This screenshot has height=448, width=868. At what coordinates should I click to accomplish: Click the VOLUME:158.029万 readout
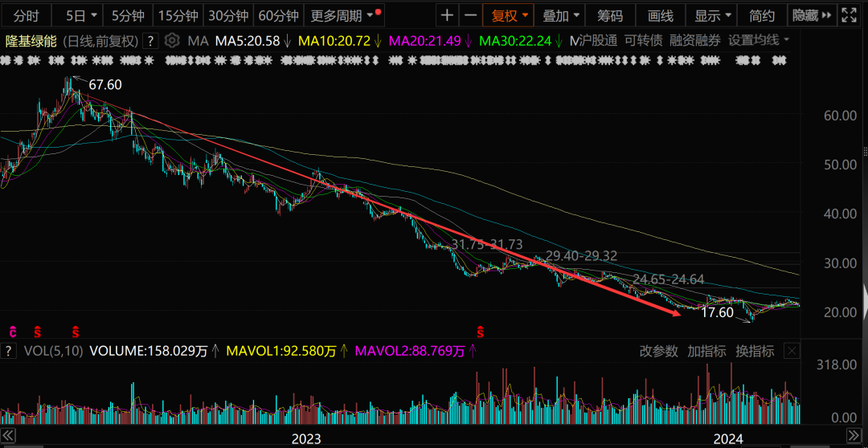click(x=150, y=351)
